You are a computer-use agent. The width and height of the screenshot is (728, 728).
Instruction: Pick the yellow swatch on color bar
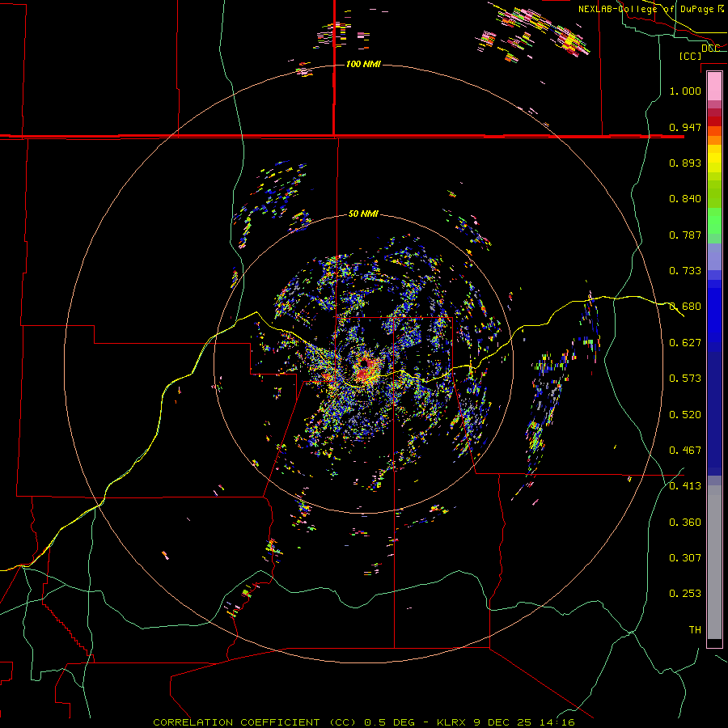[x=714, y=158]
